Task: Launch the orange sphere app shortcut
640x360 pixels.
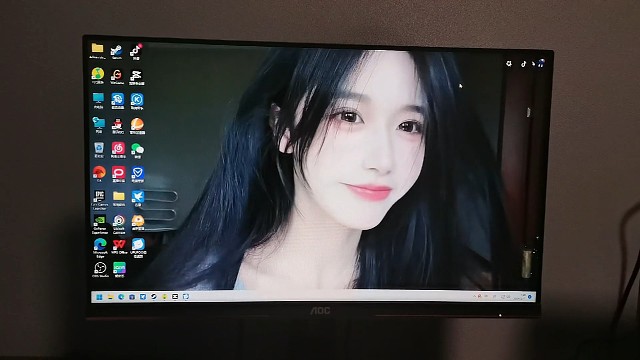Action: point(137,124)
